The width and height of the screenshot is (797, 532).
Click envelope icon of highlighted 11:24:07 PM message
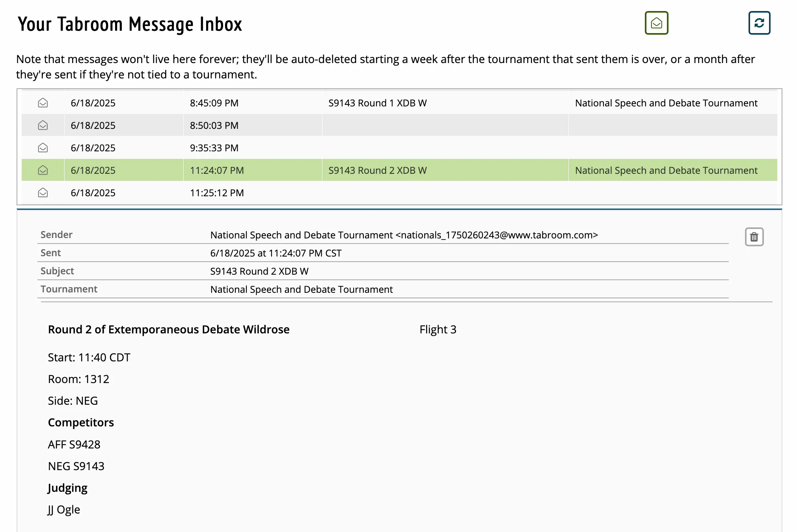(43, 170)
